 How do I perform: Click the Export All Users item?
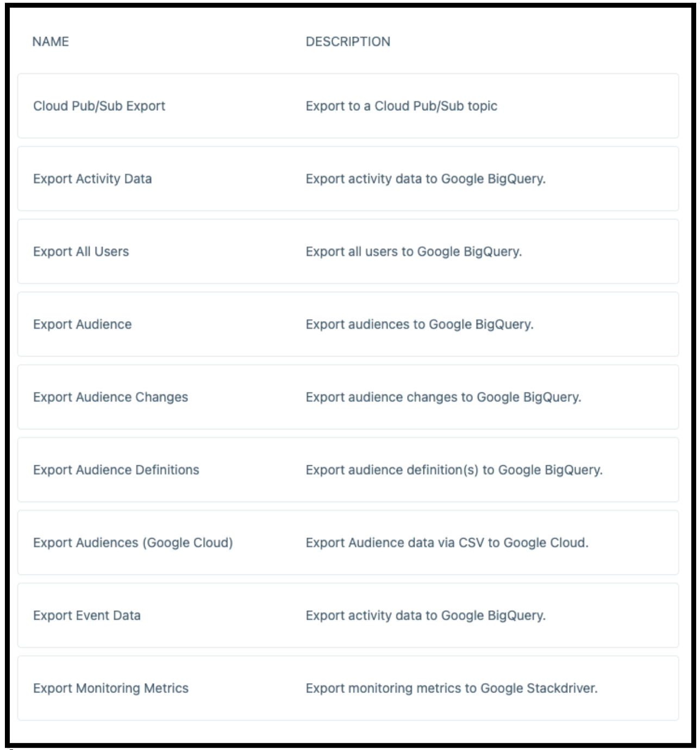point(81,252)
